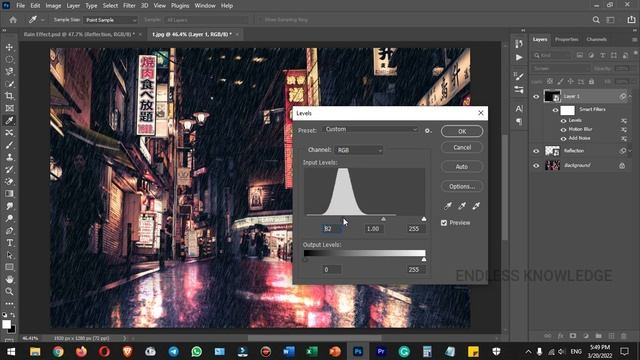Hide the Background layer
The height and width of the screenshot is (360, 640).
click(x=536, y=166)
